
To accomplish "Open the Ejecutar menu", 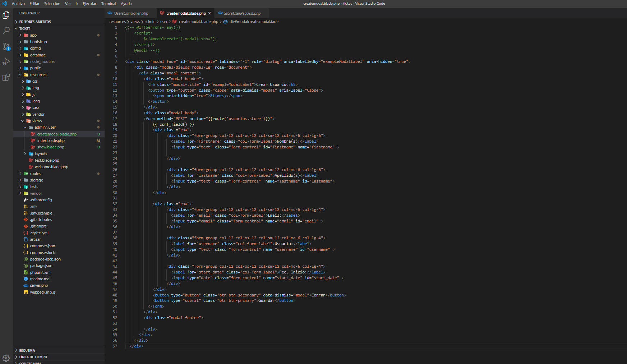I will click(89, 4).
